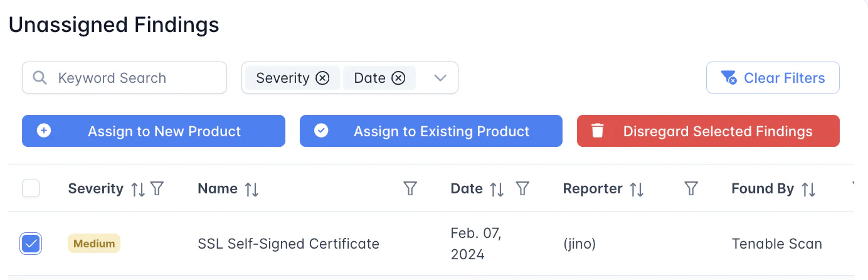Click the Clear Filters button

tap(773, 78)
